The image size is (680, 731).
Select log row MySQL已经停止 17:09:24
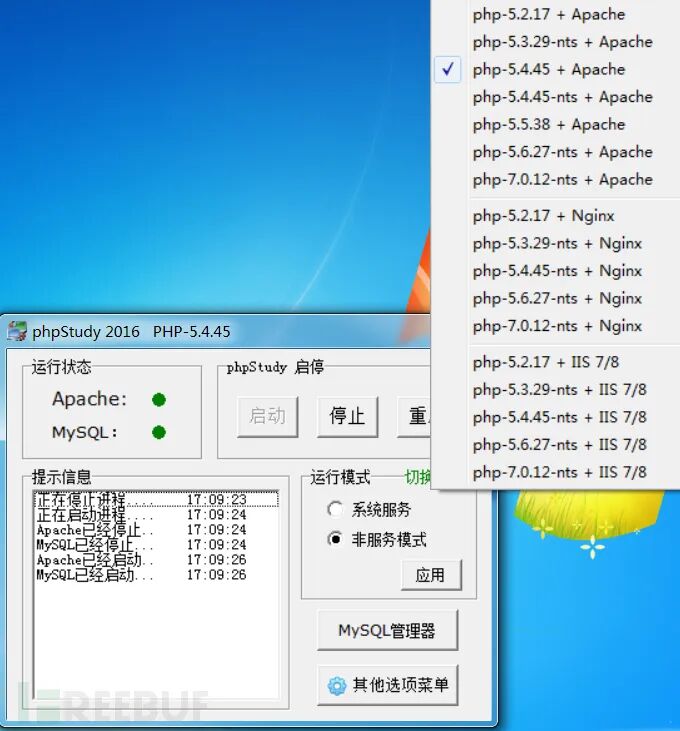pos(156,545)
